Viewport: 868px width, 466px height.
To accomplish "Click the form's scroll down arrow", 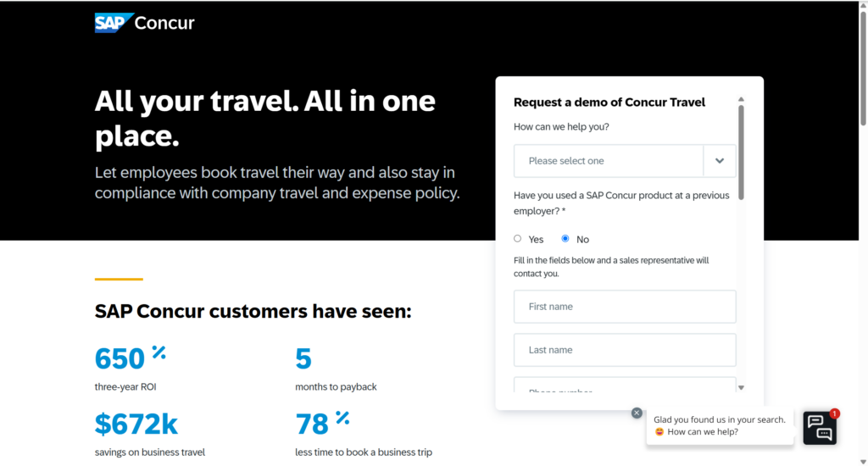I will (x=741, y=388).
